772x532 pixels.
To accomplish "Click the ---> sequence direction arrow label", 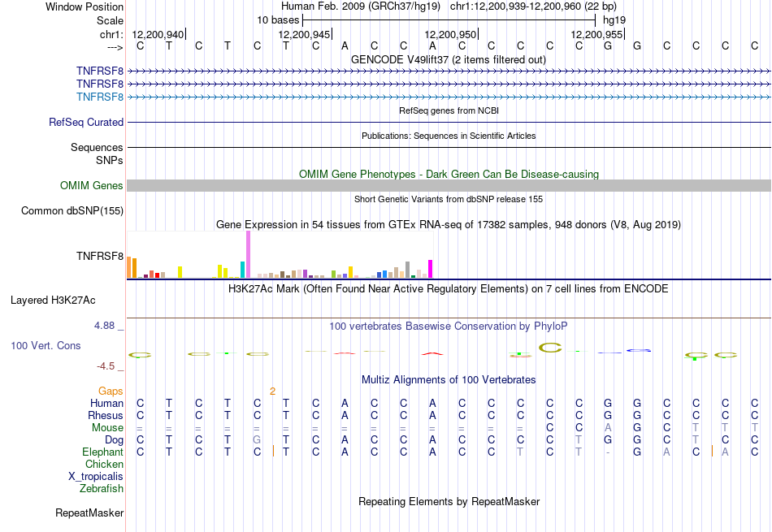I will pos(115,47).
